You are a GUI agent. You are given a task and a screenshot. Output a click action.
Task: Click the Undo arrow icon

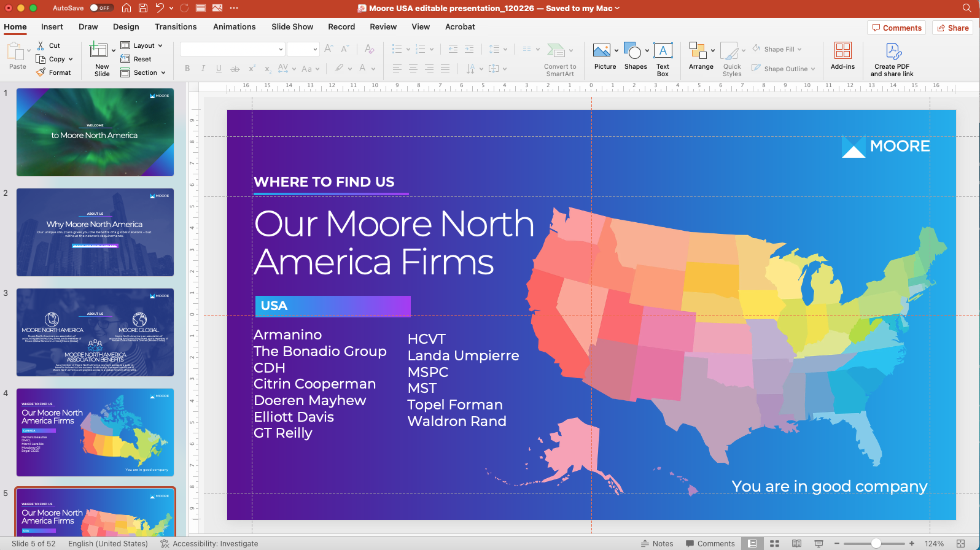(160, 8)
